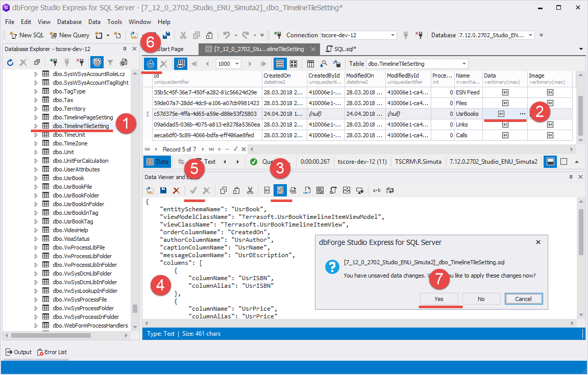Screen dimensions: 588x375
Task: Select Text view icon in Data Viewer toolbar
Action: 280,190
